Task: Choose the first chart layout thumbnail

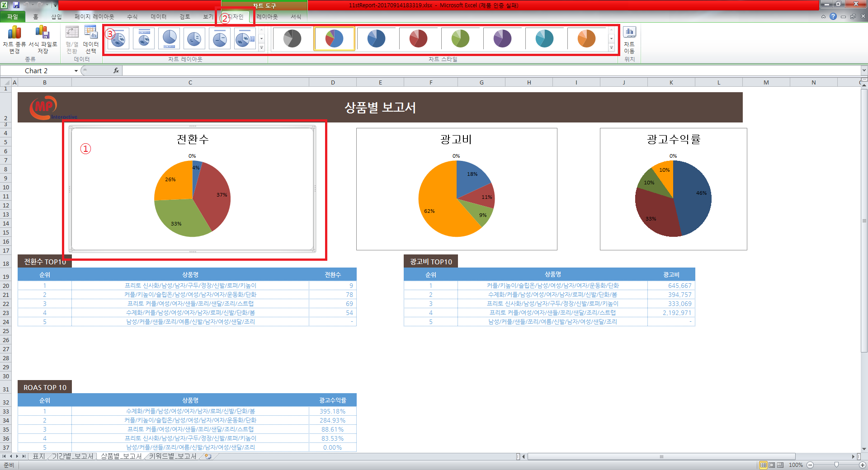Action: point(118,38)
